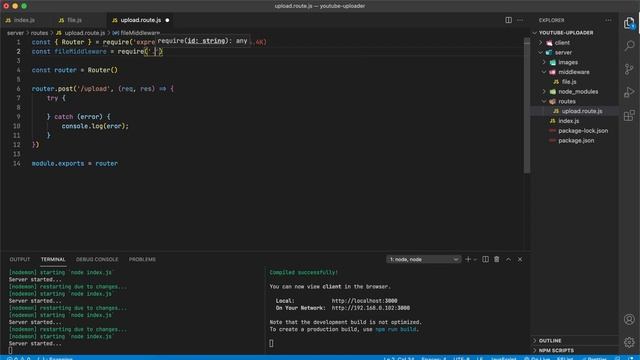Open the new terminal launch profile dropdown arrow

click(x=475, y=259)
